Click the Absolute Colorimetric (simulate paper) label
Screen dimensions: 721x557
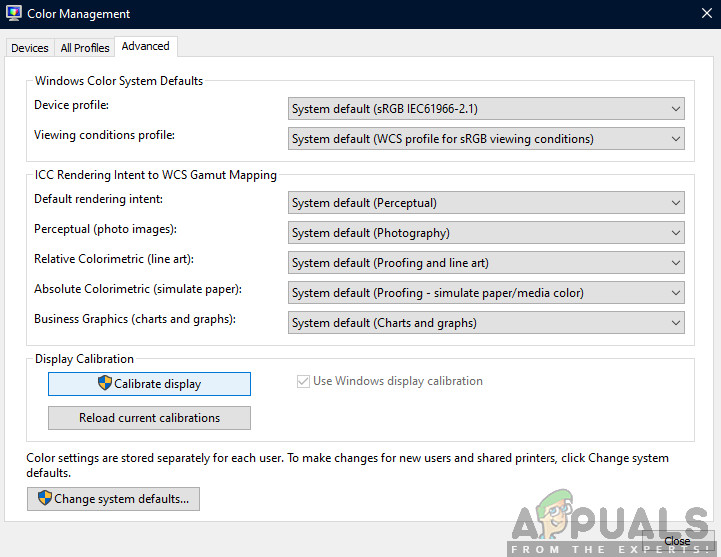click(138, 289)
